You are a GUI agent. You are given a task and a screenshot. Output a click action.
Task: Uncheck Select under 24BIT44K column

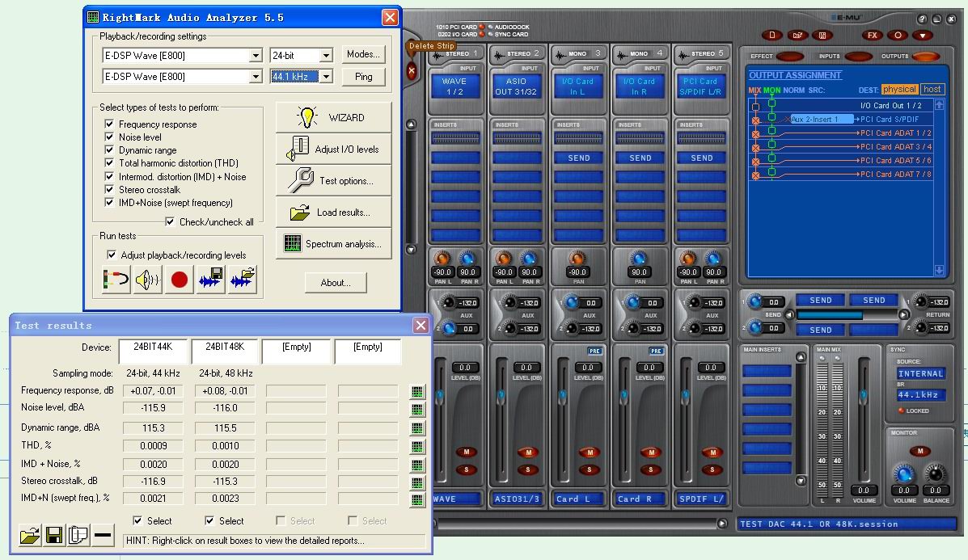tap(137, 520)
